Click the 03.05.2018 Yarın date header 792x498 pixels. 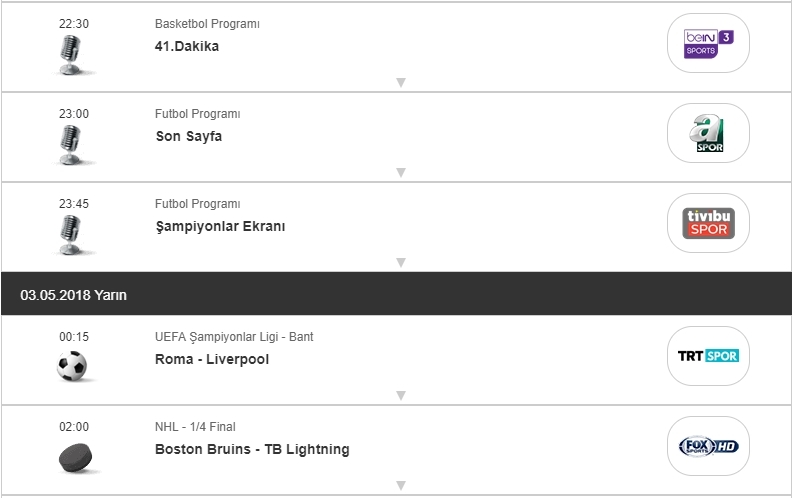pyautogui.click(x=73, y=295)
